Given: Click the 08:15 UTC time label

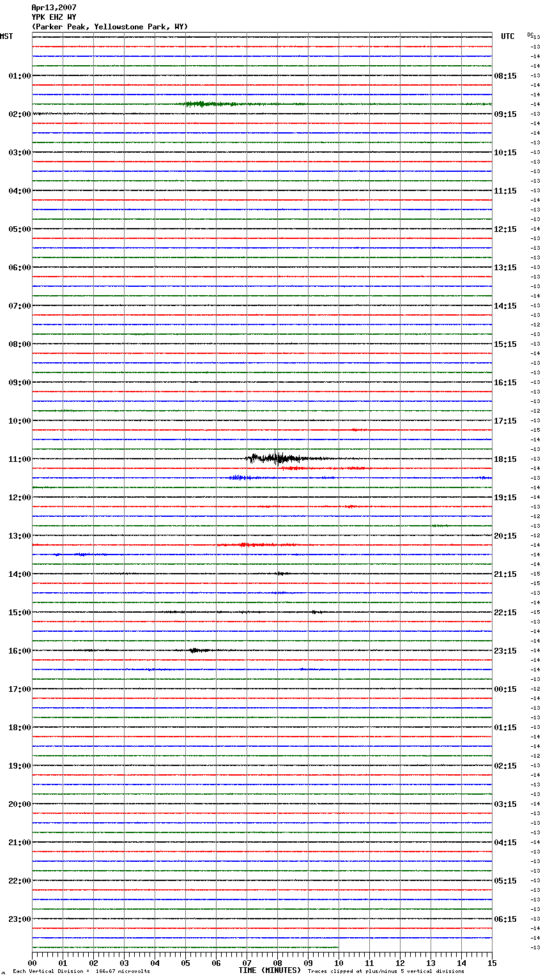Looking at the screenshot, I should point(505,76).
